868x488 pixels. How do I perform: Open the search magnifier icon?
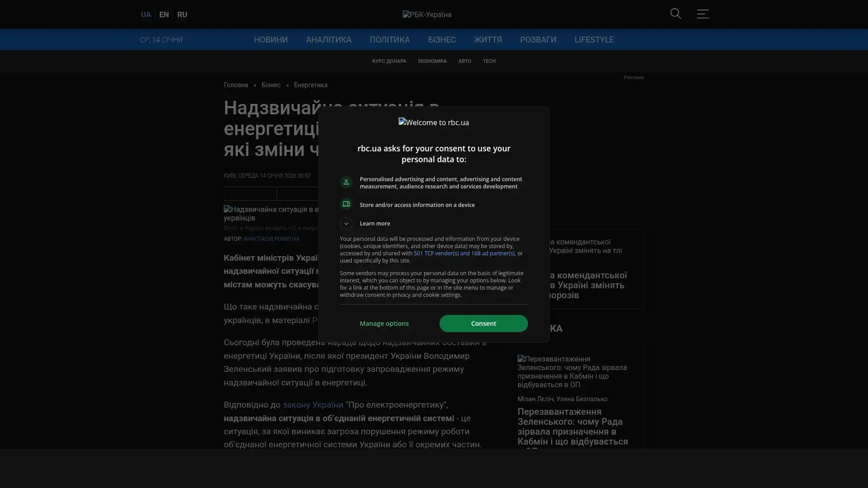tap(675, 14)
